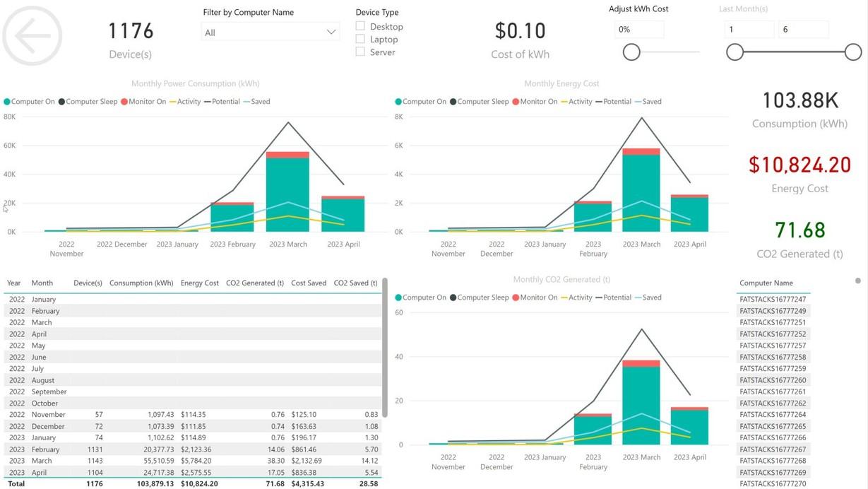Screen dimensions: 868x489
Task: Select Monitor On legend in CO2 Generated chart
Action: pos(535,297)
